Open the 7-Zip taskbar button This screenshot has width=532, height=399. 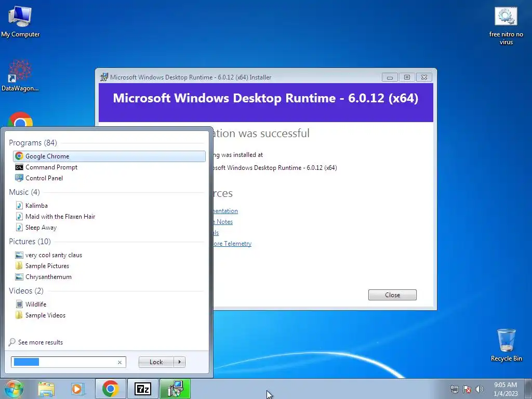click(x=142, y=389)
